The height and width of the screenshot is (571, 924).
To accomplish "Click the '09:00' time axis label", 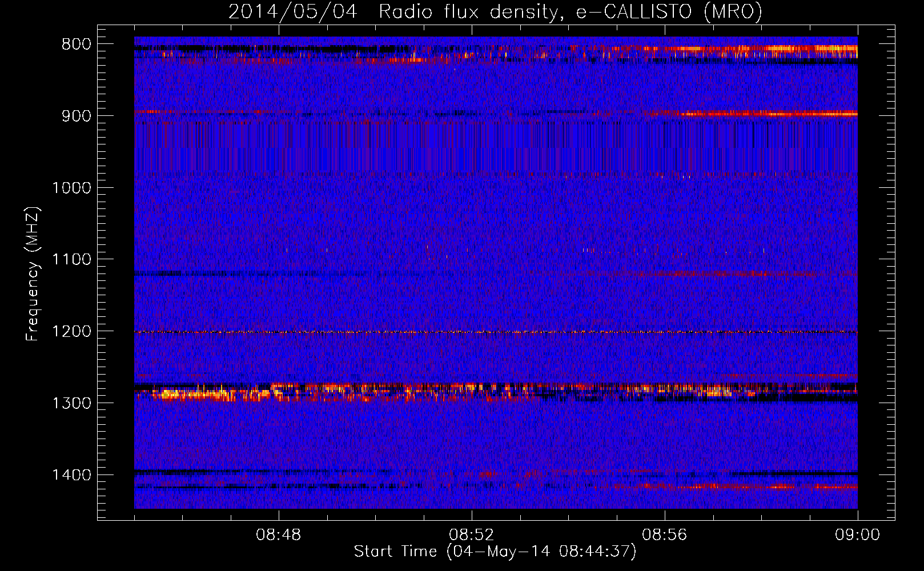I will tap(858, 535).
